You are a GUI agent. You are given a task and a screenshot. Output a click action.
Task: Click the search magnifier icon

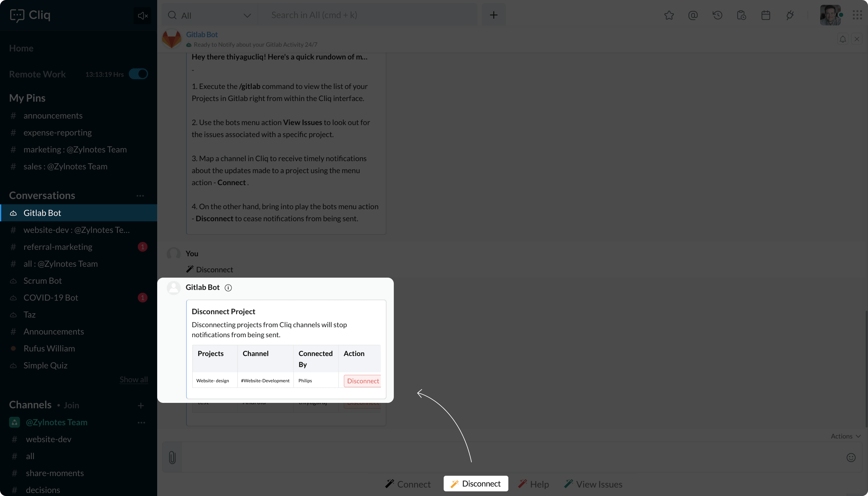pyautogui.click(x=172, y=15)
